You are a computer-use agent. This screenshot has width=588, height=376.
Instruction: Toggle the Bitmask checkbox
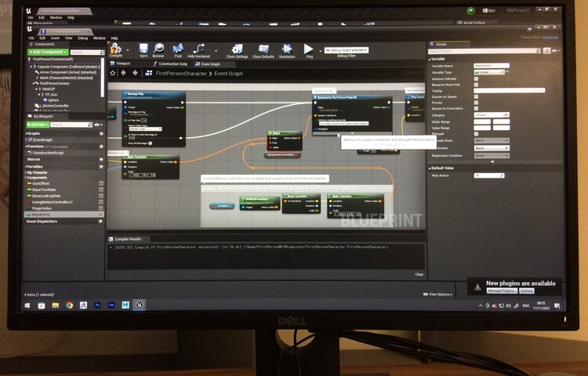[476, 134]
